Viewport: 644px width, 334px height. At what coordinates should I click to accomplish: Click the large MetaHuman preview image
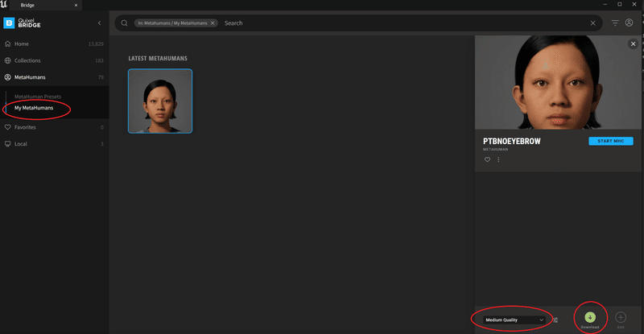click(x=558, y=82)
